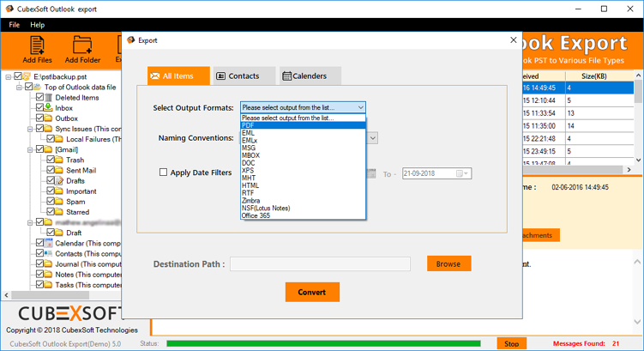644x351 pixels.
Task: Select the Inbox folder icon in tree
Action: click(x=49, y=108)
